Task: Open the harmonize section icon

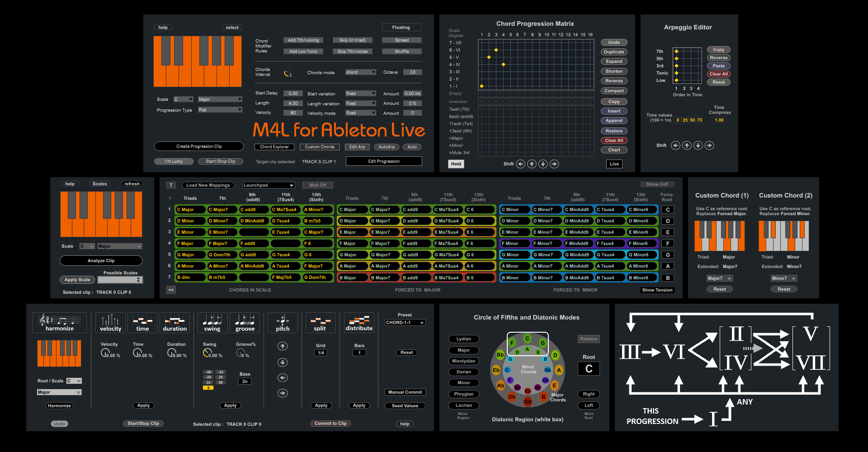Action: 59,323
